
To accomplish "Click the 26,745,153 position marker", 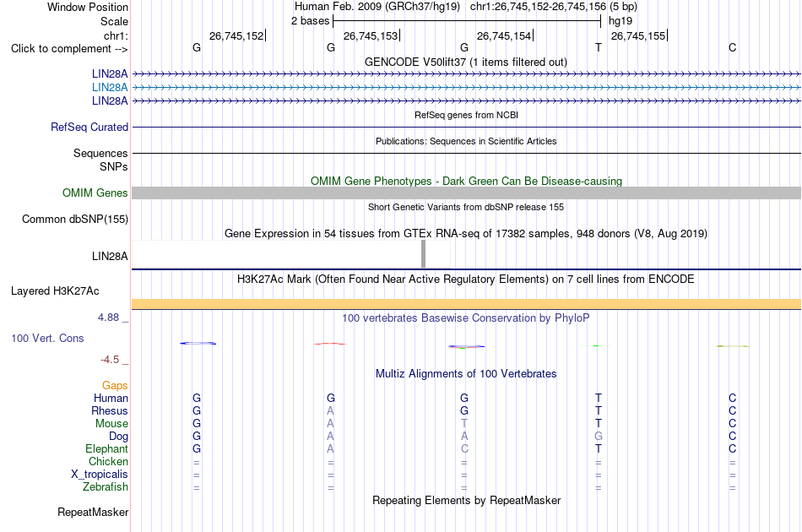I will click(x=371, y=35).
